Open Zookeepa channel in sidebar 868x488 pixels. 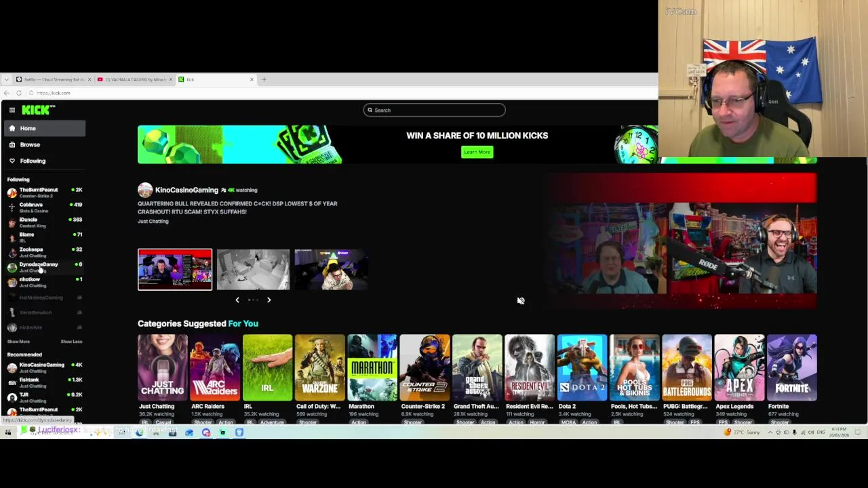(x=44, y=252)
